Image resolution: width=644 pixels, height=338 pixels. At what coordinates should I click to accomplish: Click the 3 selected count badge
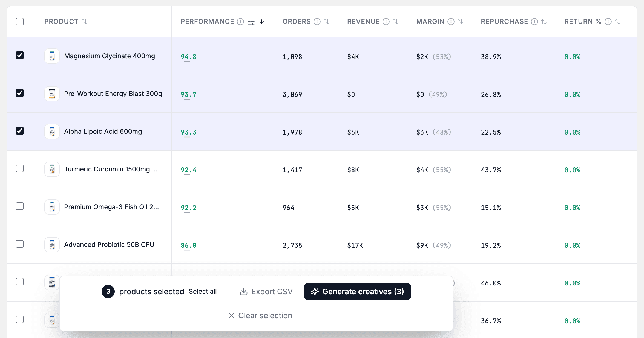(108, 292)
